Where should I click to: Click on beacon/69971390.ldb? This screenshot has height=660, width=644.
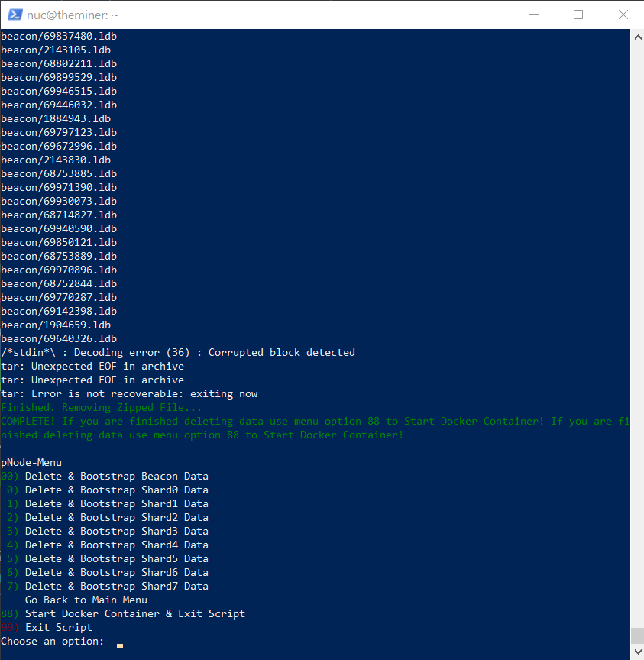click(x=59, y=188)
